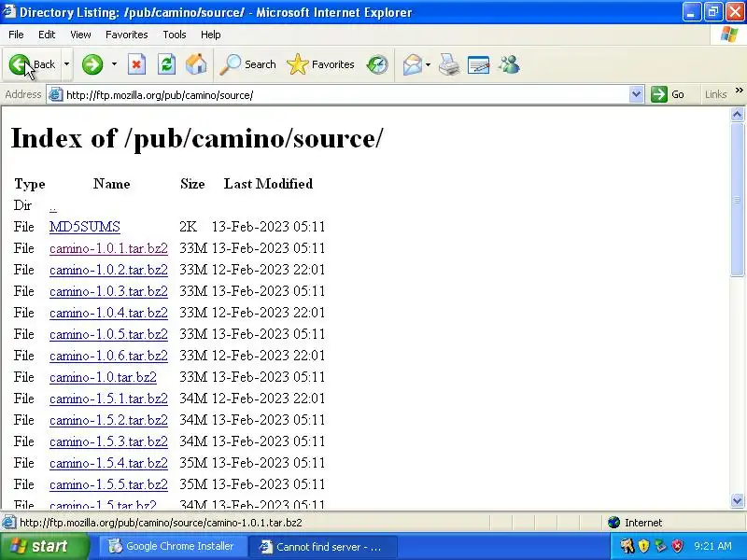Open the Forward history dropdown arrow

click(x=114, y=64)
